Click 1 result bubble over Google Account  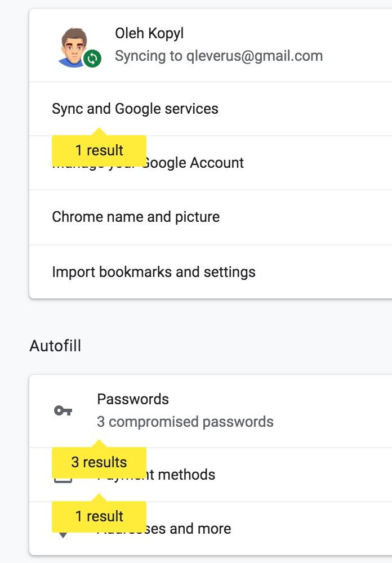pos(99,150)
